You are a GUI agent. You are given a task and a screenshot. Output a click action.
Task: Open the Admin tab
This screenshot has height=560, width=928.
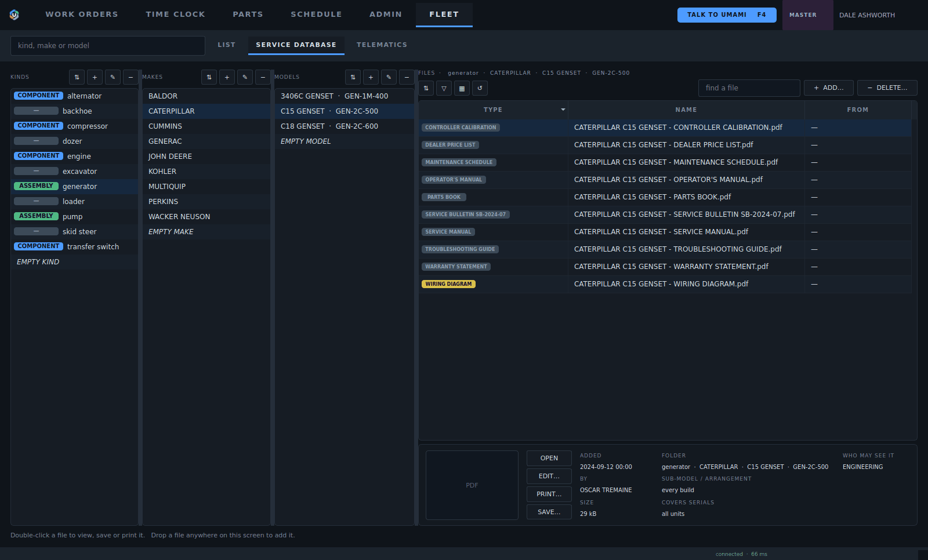point(386,14)
